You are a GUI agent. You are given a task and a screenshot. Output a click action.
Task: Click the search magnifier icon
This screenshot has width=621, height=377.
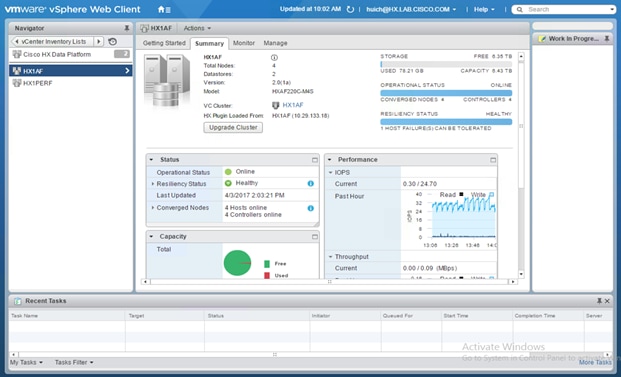[x=520, y=10]
